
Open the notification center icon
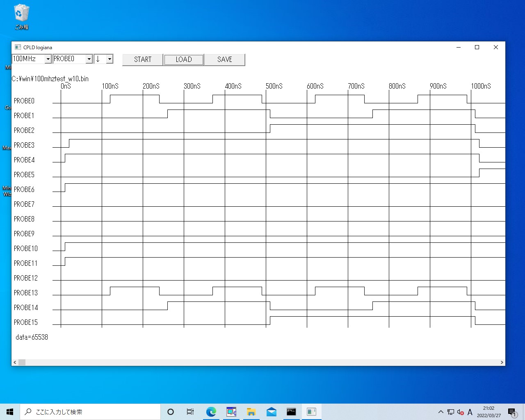click(511, 412)
